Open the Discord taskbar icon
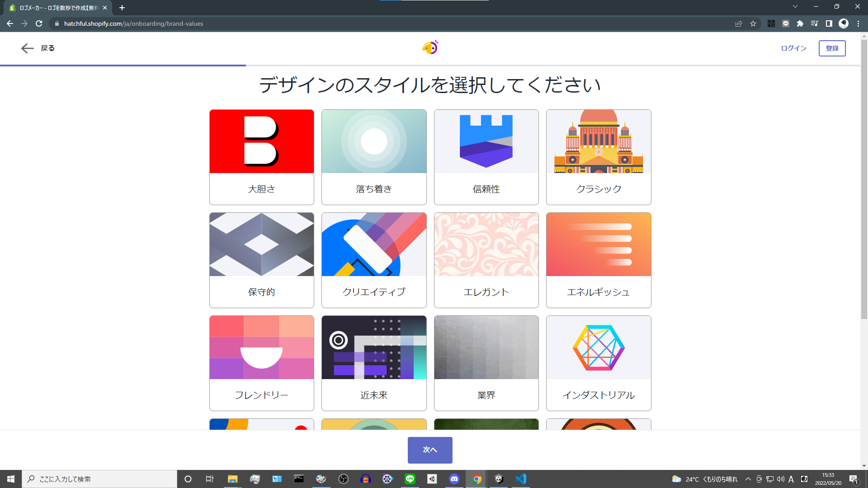868x488 pixels. 454,479
